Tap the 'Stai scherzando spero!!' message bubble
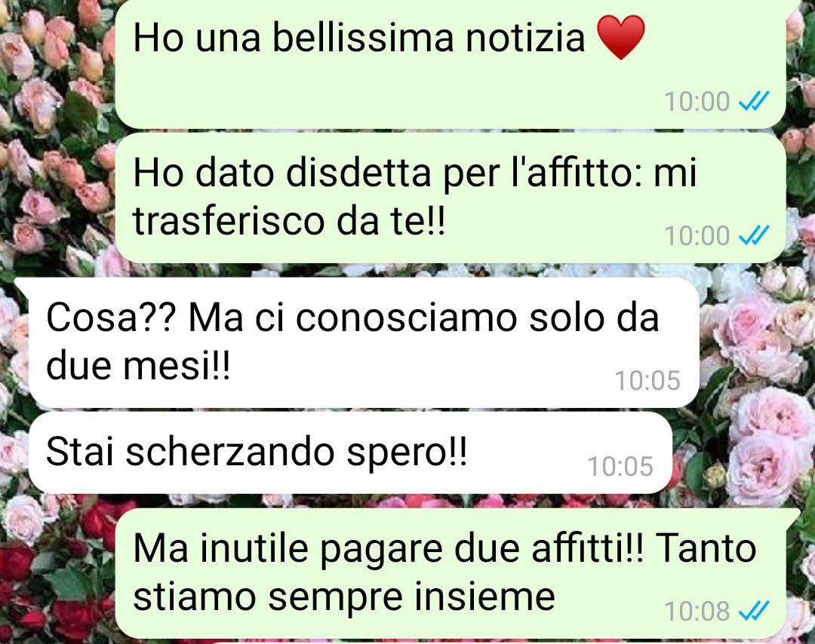The height and width of the screenshot is (644, 815). click(351, 453)
